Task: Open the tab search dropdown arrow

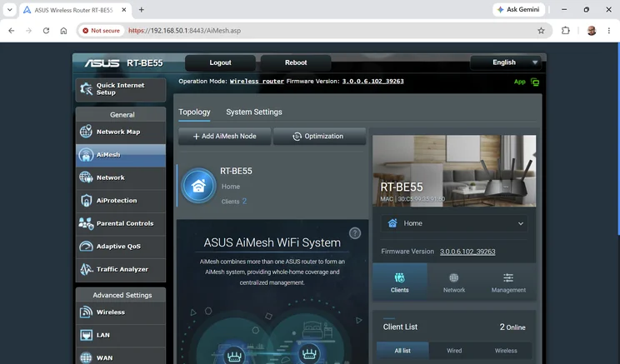Action: pos(9,9)
